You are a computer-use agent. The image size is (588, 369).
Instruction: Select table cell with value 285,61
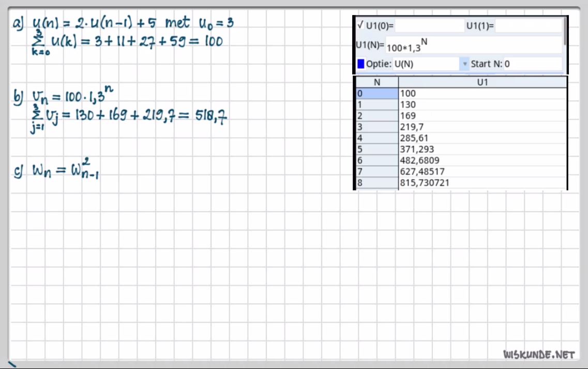(x=483, y=138)
